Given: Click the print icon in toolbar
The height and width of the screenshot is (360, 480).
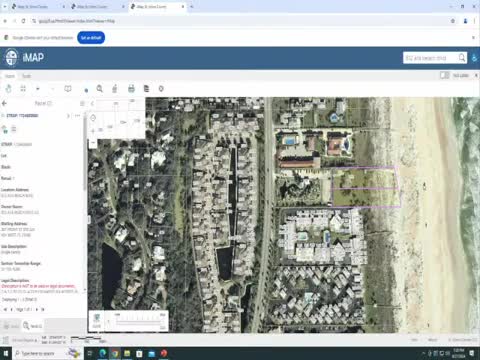Looking at the screenshot, I should coord(131,89).
